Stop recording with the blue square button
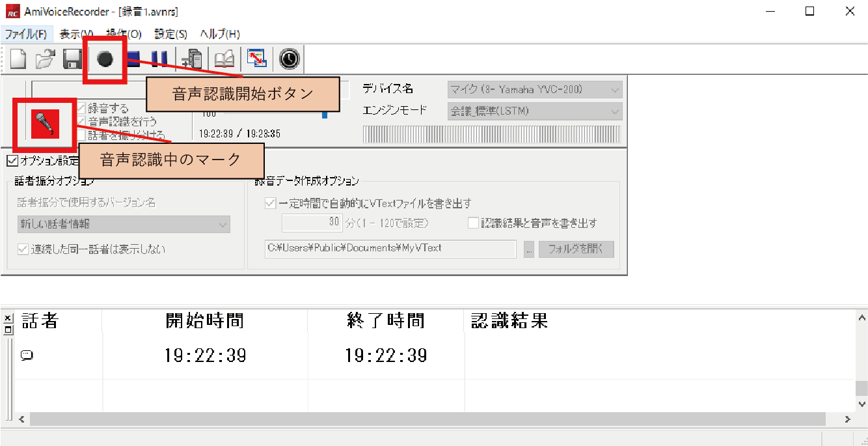868x446 pixels. [135, 60]
